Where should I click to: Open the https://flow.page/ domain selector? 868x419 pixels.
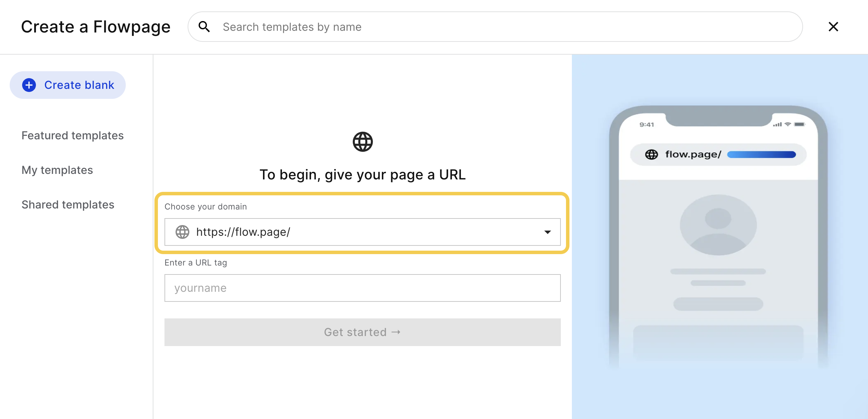tap(362, 232)
